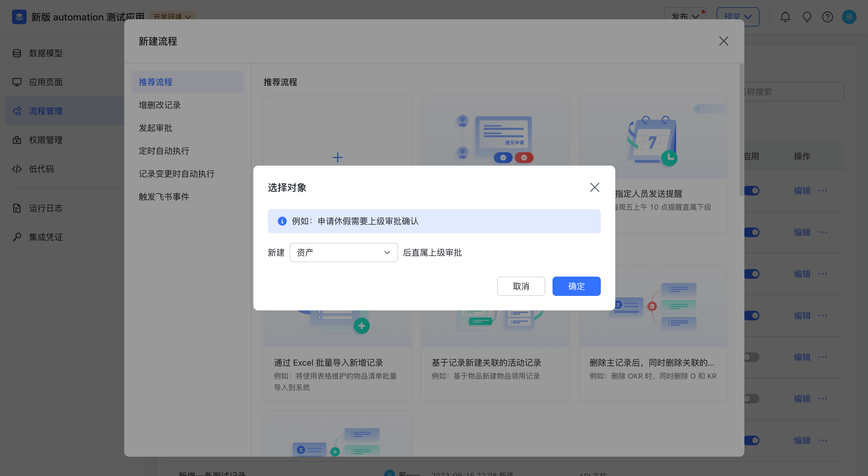Open more options in fourth row
Screen dimensions: 868x476
coord(822,316)
